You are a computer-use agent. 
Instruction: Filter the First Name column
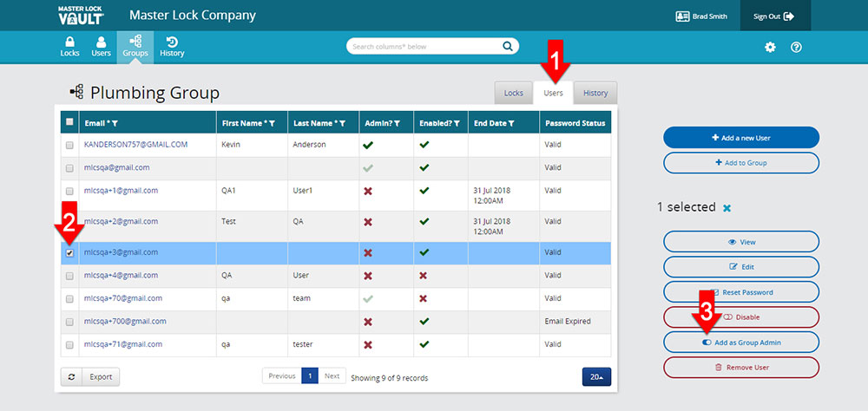tap(272, 123)
